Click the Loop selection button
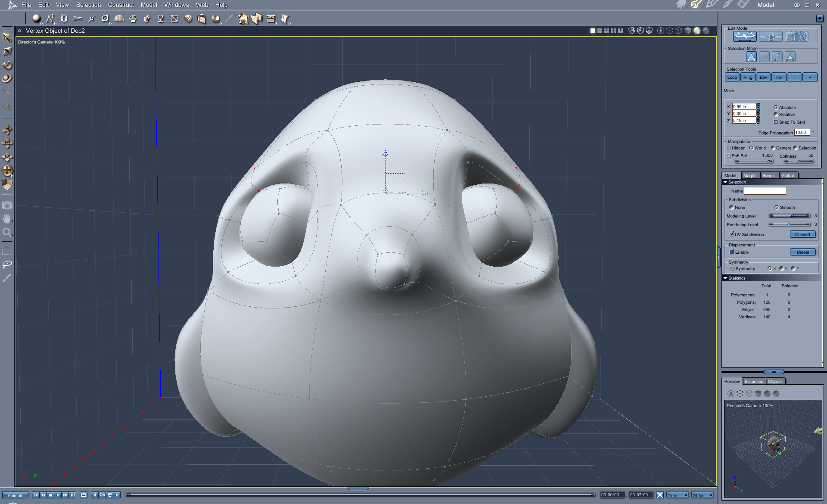 click(x=732, y=78)
